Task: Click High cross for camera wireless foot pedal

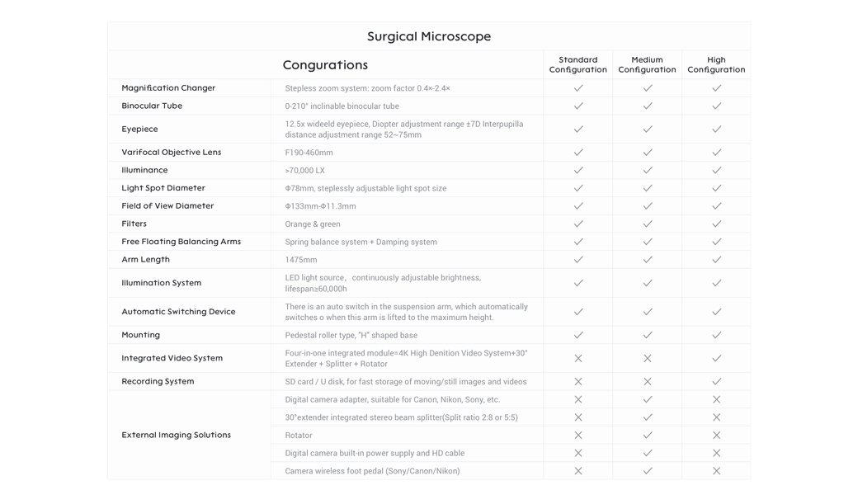Action: (716, 471)
